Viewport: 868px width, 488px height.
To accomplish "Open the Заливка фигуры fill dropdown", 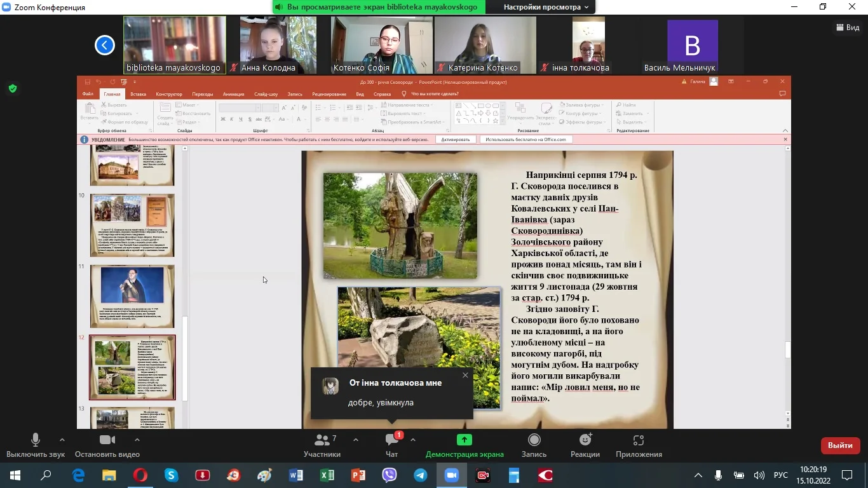I will [x=580, y=105].
